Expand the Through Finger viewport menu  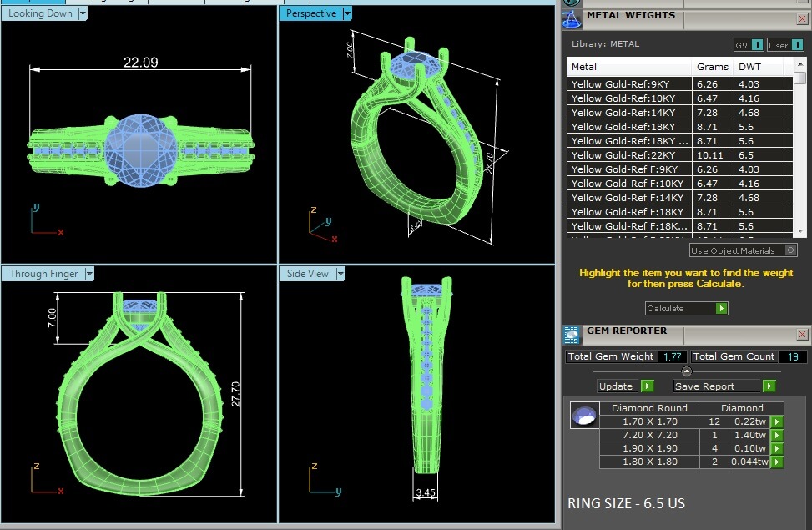[89, 274]
